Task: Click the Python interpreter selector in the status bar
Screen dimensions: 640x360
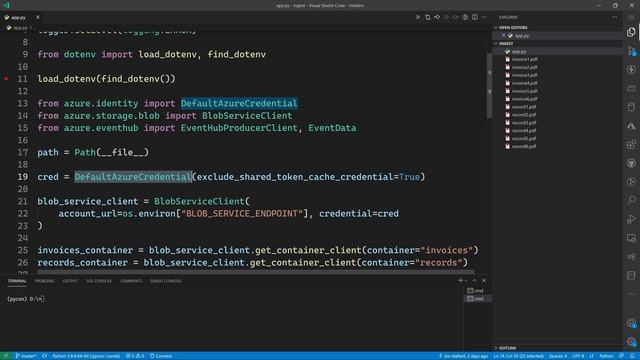Action: point(86,356)
